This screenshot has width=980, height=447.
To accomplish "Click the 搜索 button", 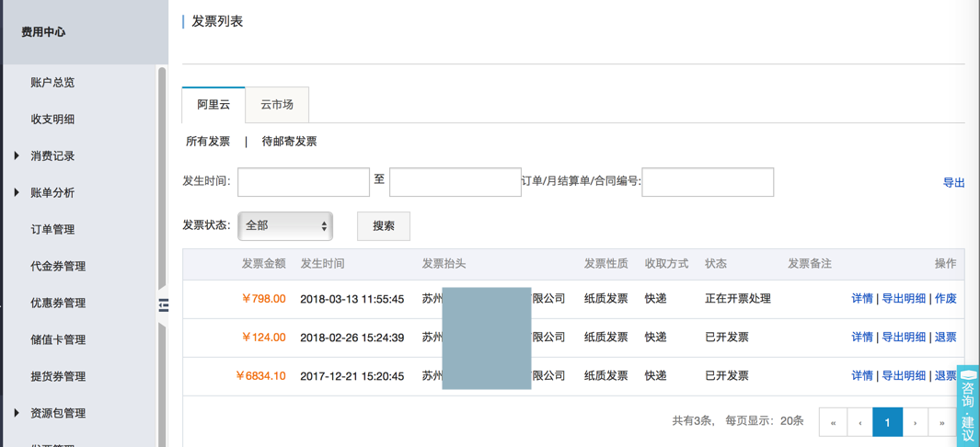I will (384, 226).
